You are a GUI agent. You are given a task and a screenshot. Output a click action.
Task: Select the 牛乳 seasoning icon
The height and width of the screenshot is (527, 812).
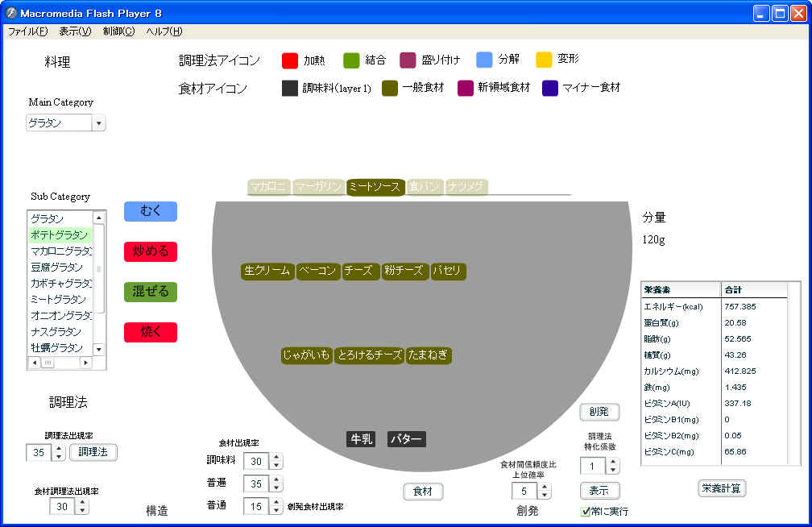[x=361, y=439]
